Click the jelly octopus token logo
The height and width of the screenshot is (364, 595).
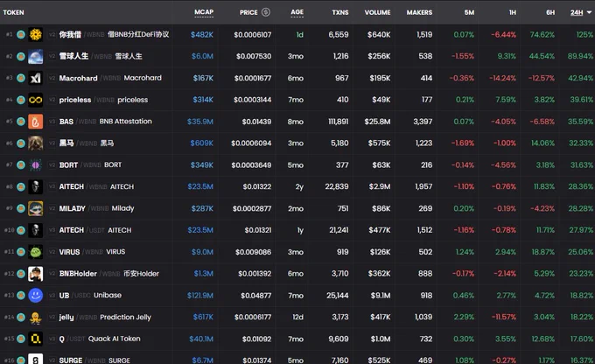coord(35,317)
